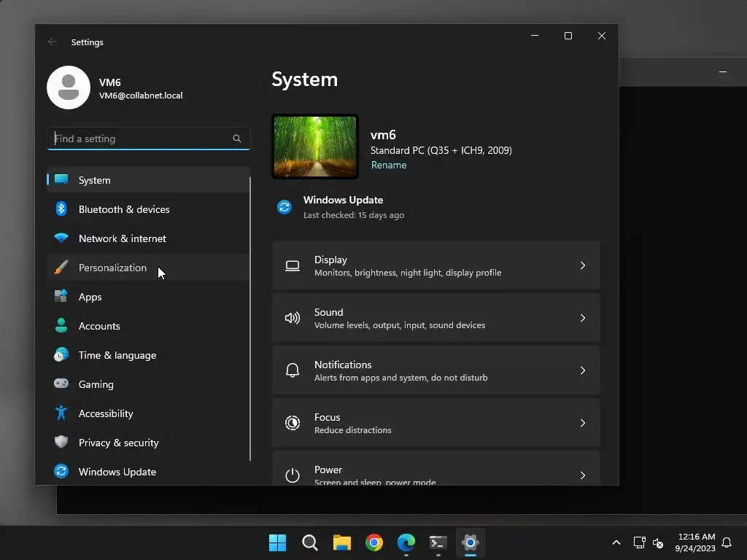The height and width of the screenshot is (560, 747).
Task: Click the network status tray icon
Action: tap(639, 542)
